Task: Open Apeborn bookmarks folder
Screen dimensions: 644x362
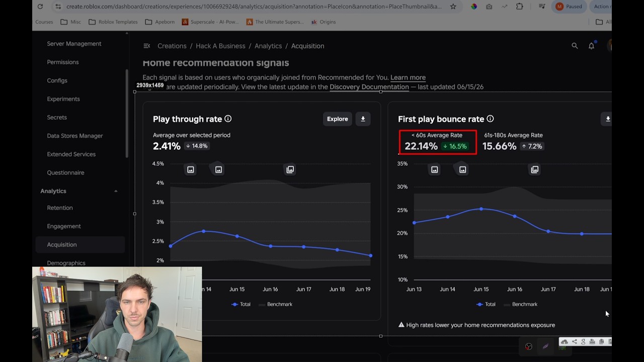Action: 159,22
